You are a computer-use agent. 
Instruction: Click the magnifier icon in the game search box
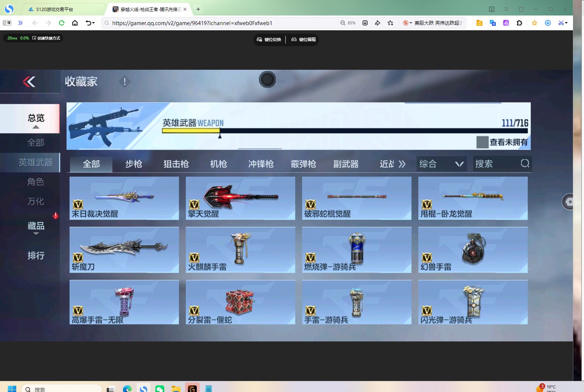525,164
